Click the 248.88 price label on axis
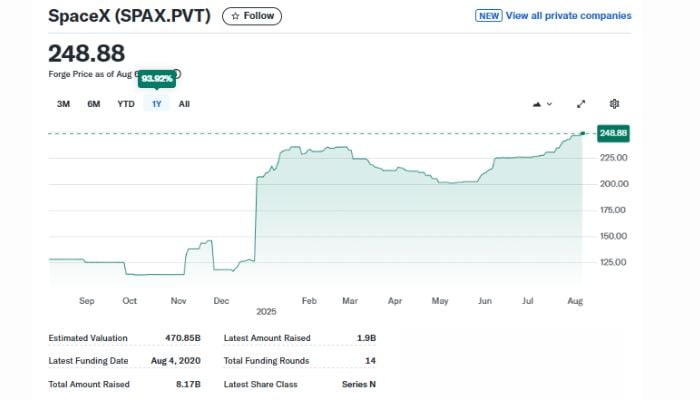The width and height of the screenshot is (700, 400). [612, 133]
